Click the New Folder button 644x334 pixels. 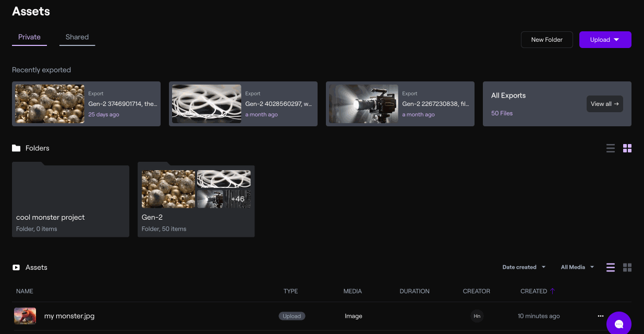(x=546, y=40)
